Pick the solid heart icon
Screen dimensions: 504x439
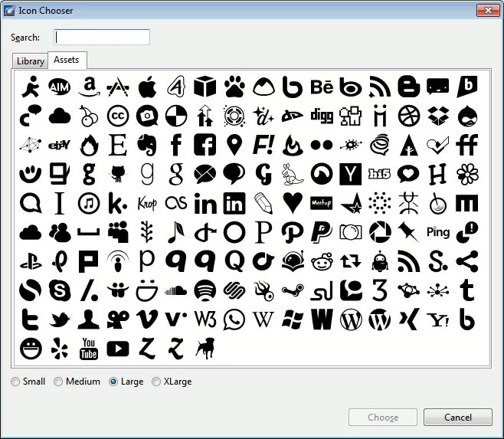click(293, 203)
